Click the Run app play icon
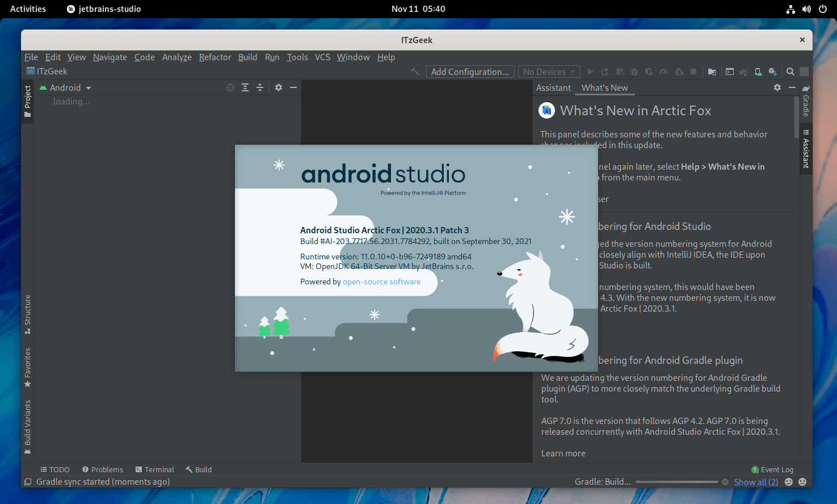The height and width of the screenshot is (504, 837). tap(590, 72)
